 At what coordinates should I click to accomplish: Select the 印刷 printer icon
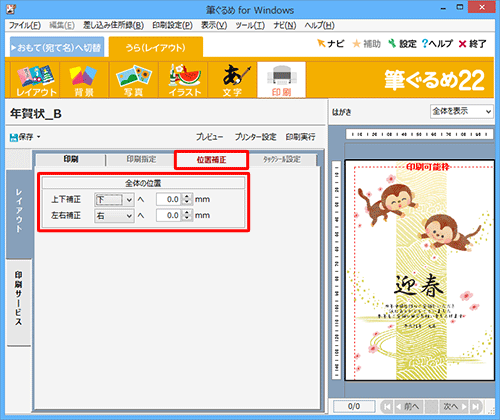(x=282, y=80)
